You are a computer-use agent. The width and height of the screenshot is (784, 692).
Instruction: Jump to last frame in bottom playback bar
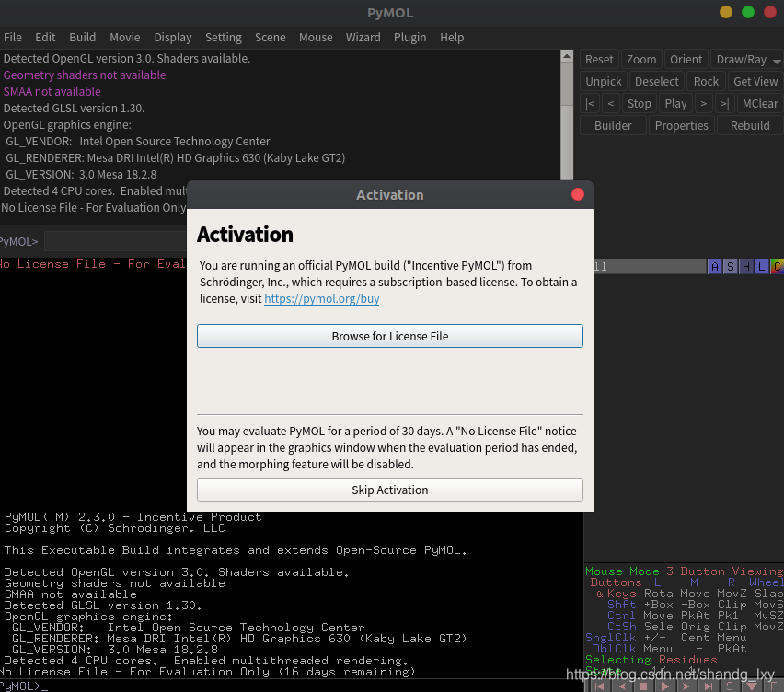point(708,686)
